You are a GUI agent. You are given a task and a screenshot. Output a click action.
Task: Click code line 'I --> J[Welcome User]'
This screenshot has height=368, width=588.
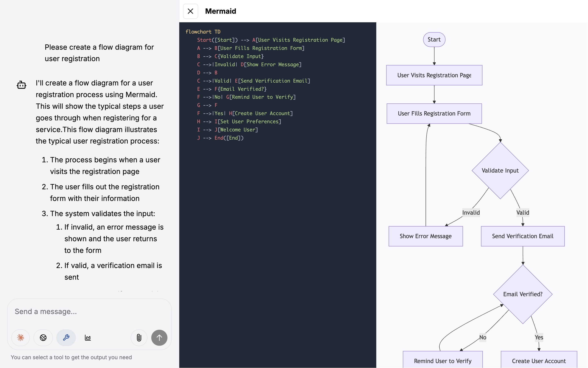[227, 130]
